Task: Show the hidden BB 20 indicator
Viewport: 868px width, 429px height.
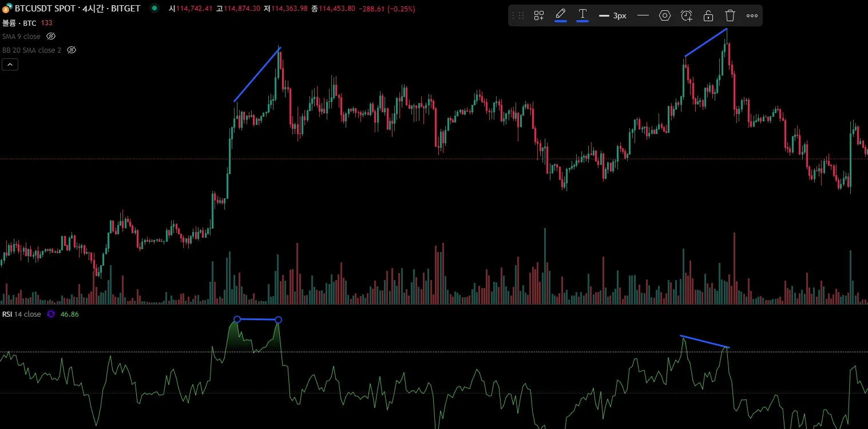Action: [72, 50]
